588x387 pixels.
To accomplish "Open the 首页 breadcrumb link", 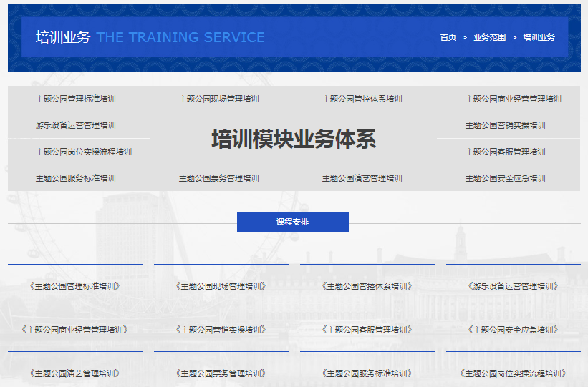I will point(448,37).
